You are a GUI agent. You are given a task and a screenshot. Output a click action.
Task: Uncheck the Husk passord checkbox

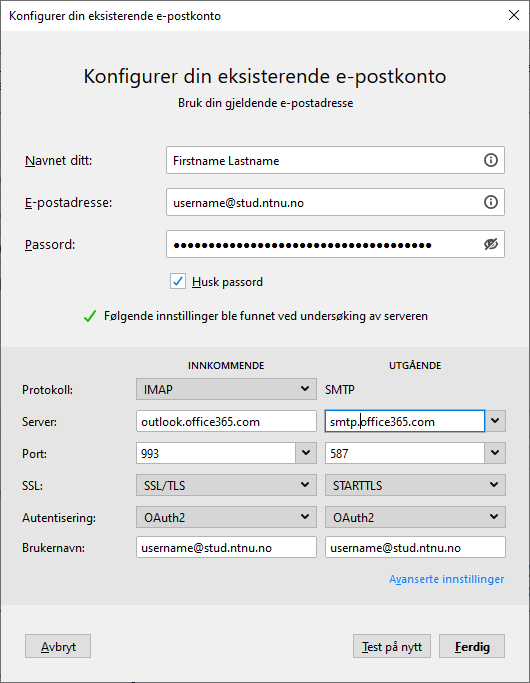click(x=178, y=281)
